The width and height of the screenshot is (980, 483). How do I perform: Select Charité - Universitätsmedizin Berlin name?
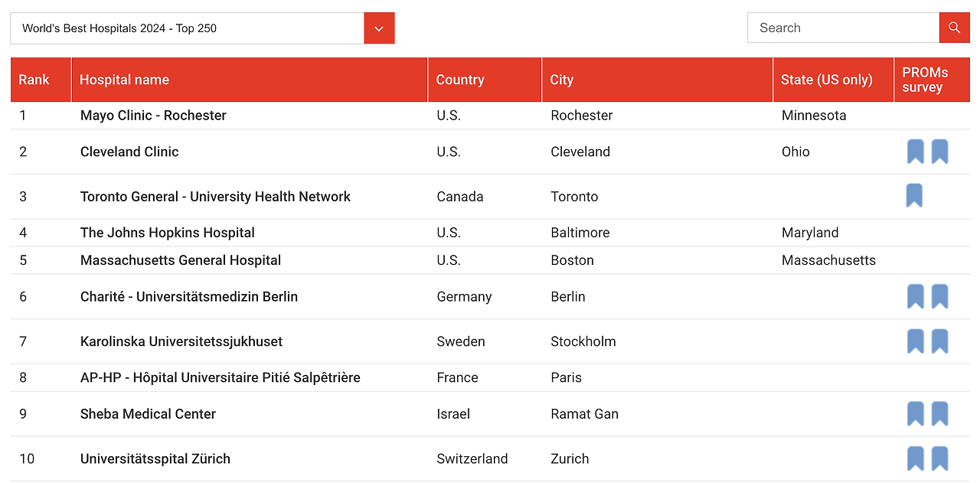point(189,297)
